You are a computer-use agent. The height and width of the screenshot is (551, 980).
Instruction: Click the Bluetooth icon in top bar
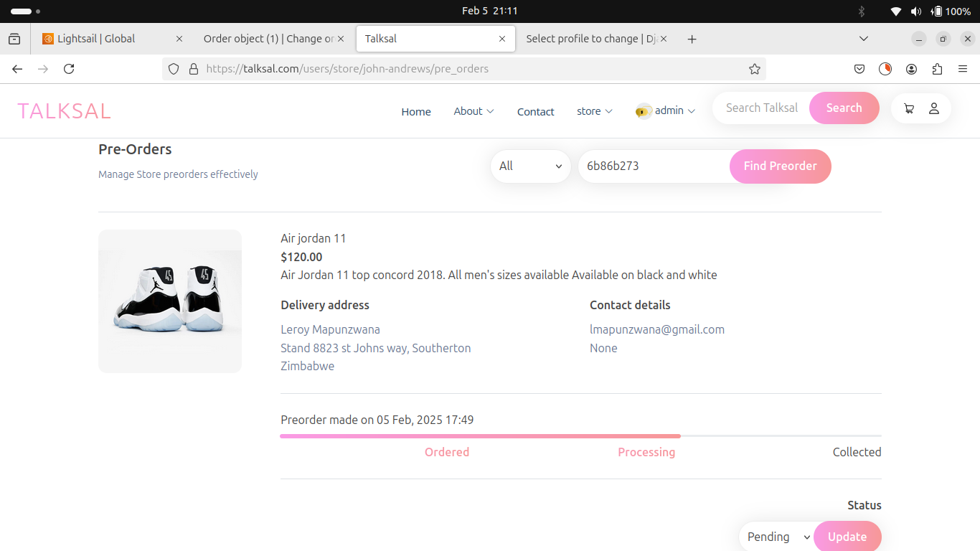pos(862,11)
